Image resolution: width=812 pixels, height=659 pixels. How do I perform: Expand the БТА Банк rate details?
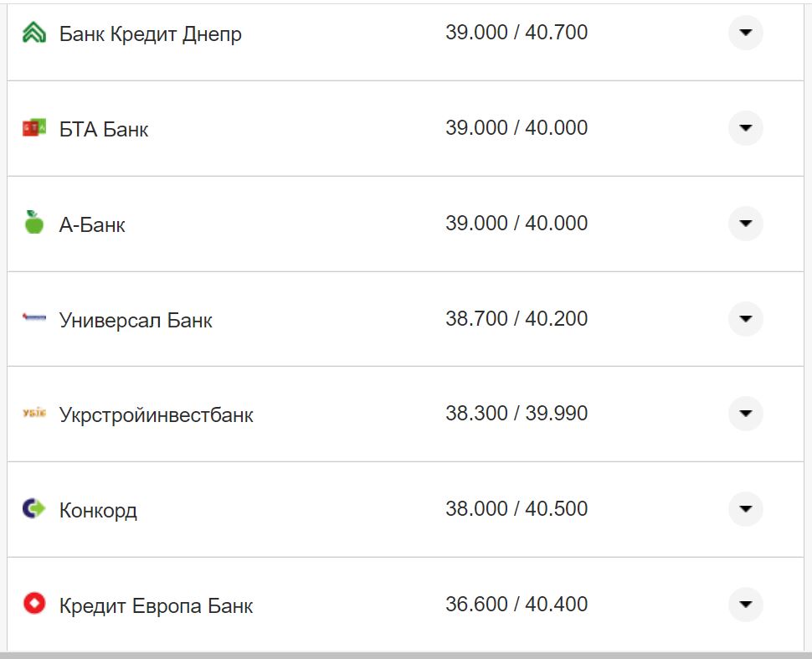[x=745, y=128]
